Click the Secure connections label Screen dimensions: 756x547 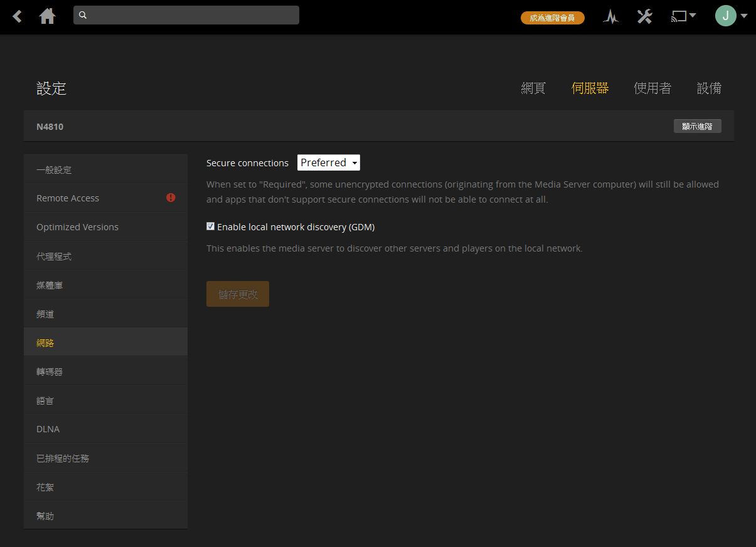tap(247, 163)
